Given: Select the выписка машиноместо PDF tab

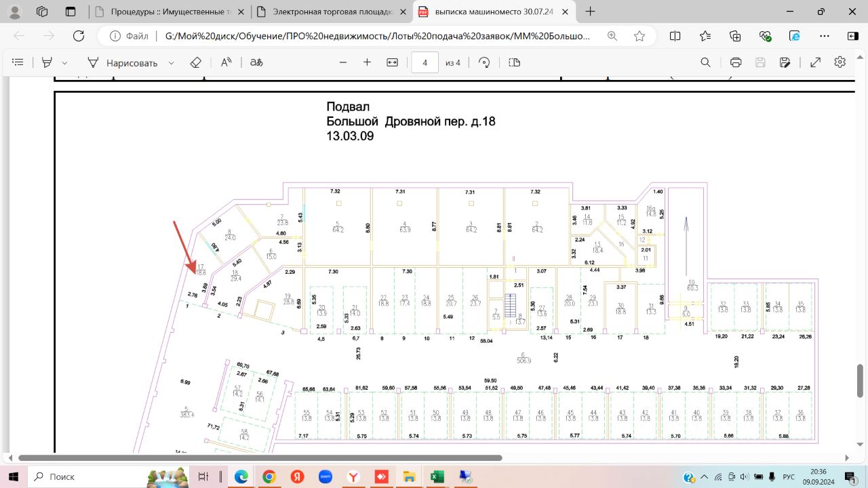Looking at the screenshot, I should coord(494,12).
